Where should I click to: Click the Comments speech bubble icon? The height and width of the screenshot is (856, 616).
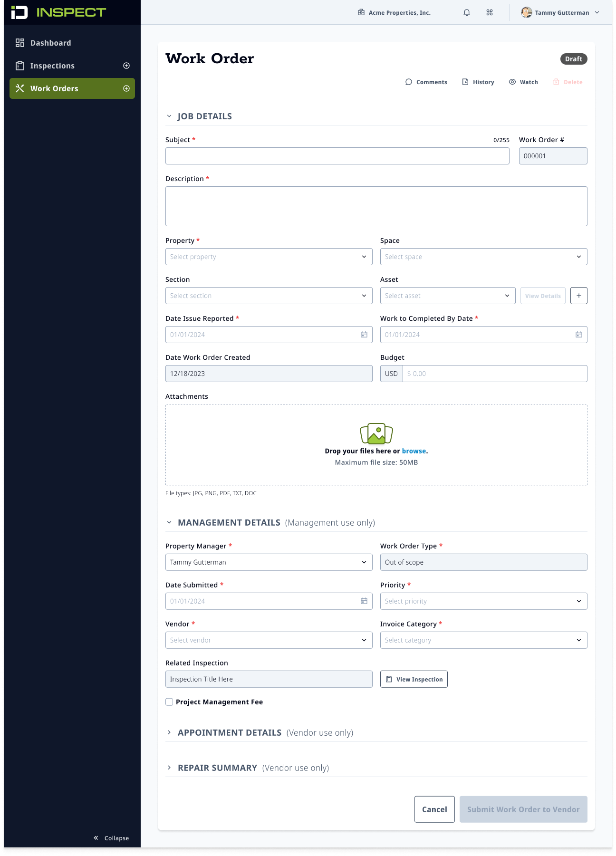coord(409,82)
